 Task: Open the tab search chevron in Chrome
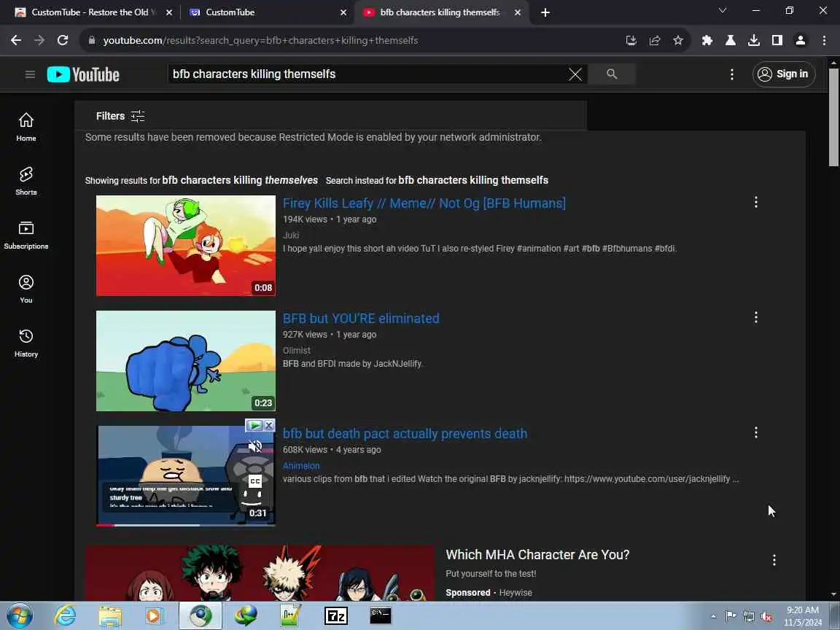[x=723, y=11]
